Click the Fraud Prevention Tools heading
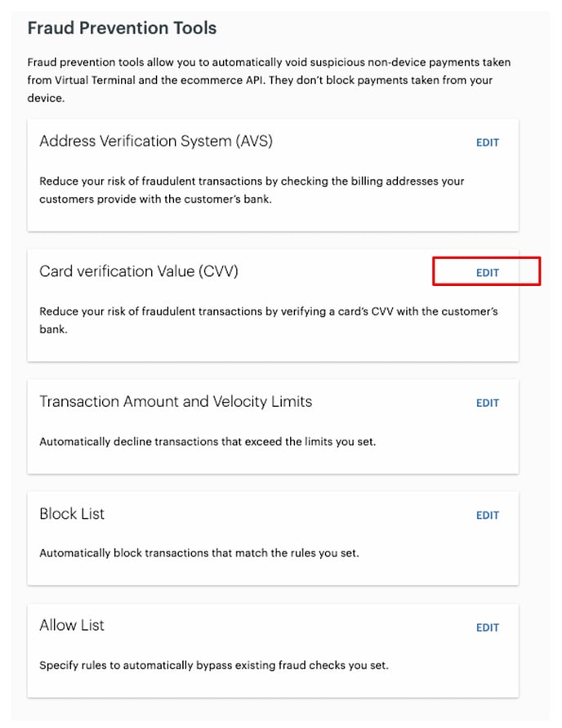 click(121, 28)
